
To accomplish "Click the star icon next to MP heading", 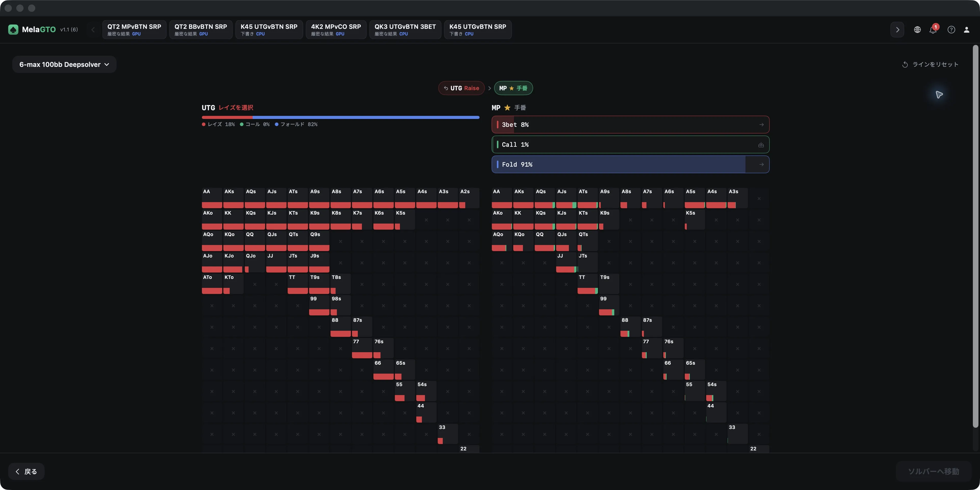I will coord(507,108).
